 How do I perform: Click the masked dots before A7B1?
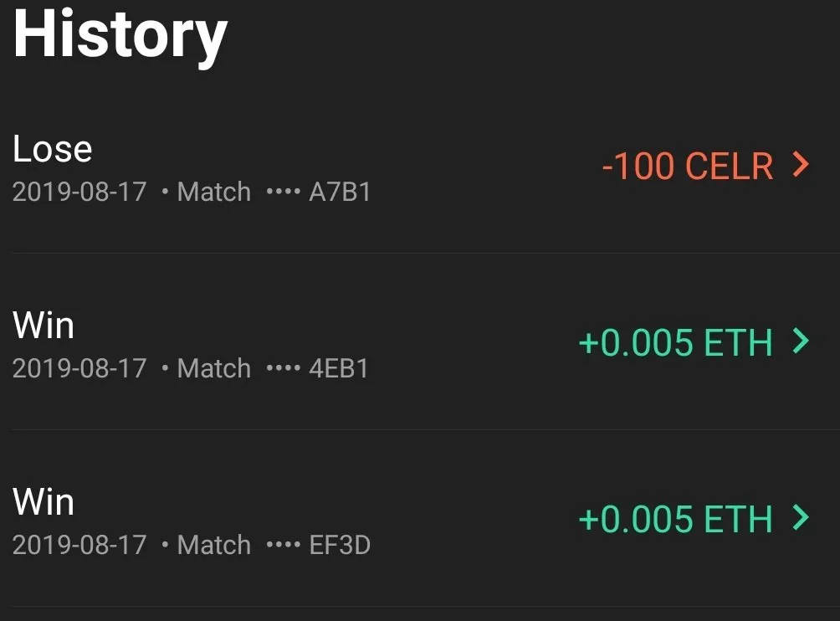[x=283, y=192]
